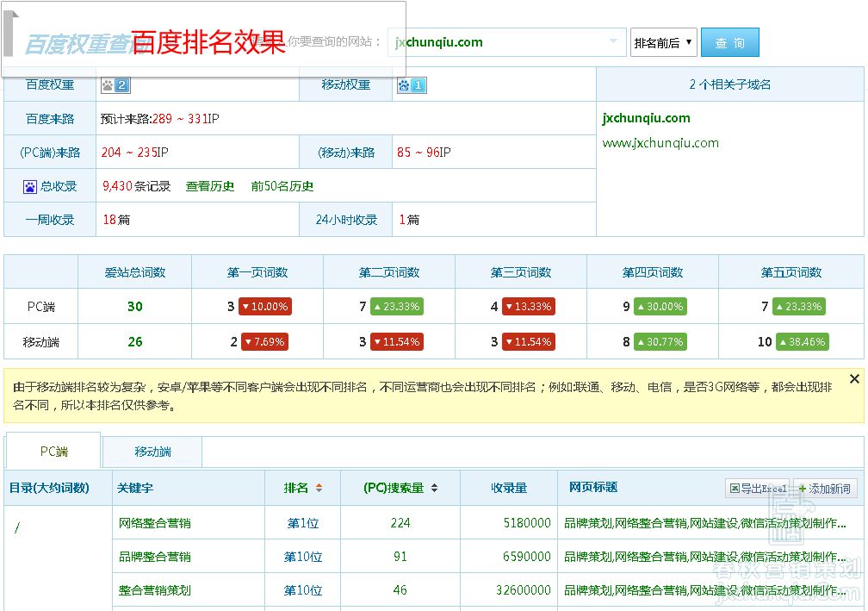Sort by (PC)搜索量 arrow icon
868x611 pixels.
pyautogui.click(x=435, y=488)
